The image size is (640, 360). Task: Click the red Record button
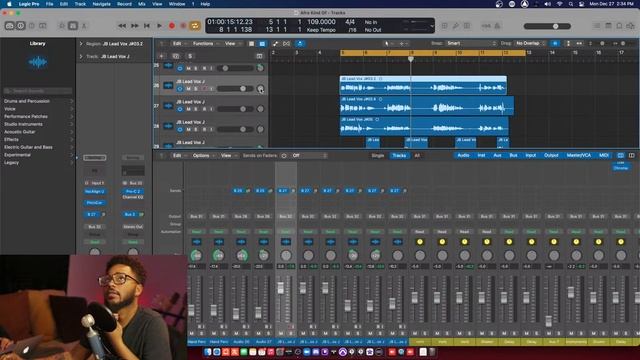coord(172,26)
